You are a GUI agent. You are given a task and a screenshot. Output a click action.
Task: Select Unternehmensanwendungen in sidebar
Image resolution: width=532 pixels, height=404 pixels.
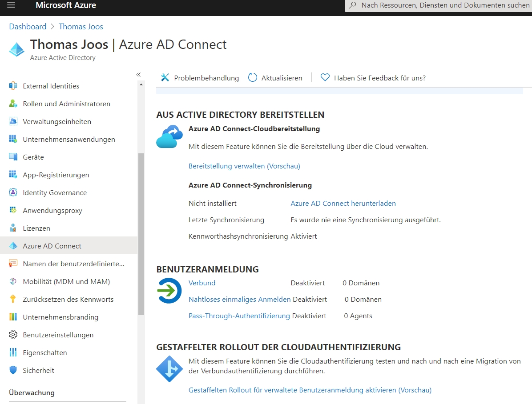pos(69,139)
